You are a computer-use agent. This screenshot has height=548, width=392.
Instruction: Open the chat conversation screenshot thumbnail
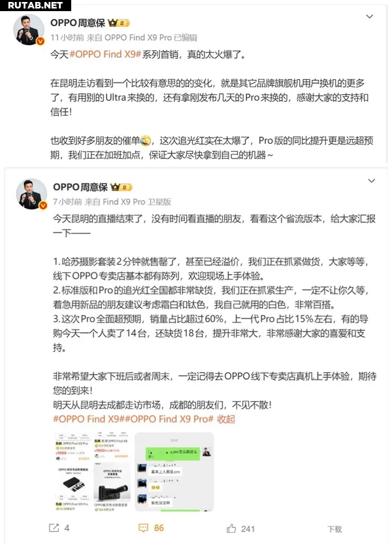point(174,471)
